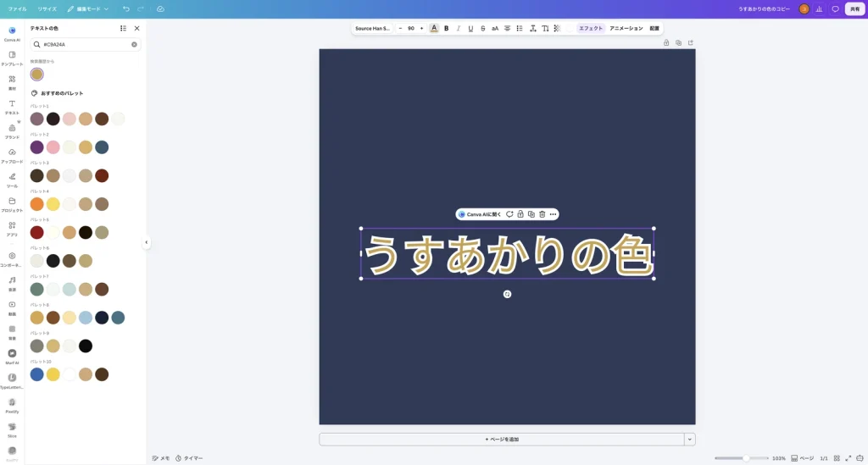
Task: Open the list formatting option
Action: 520,28
